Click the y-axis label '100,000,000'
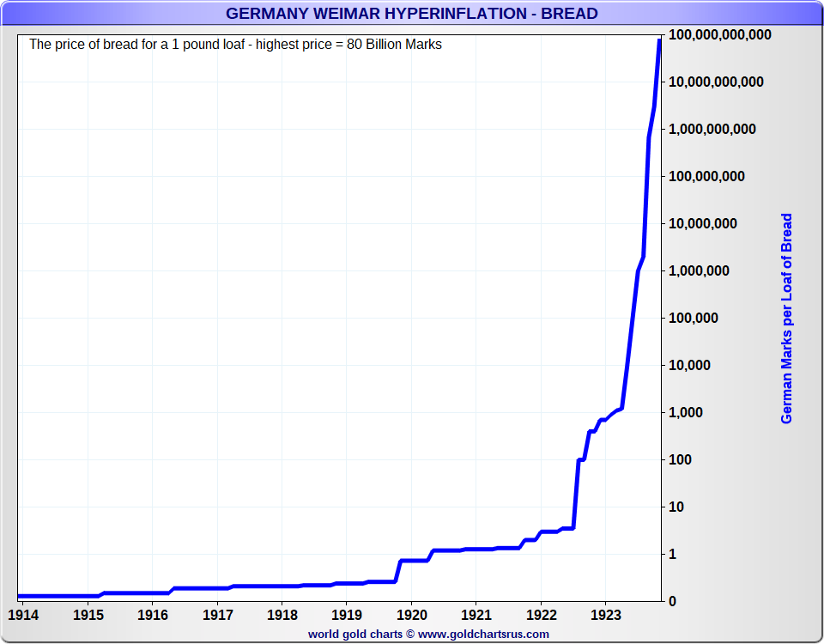 click(706, 176)
